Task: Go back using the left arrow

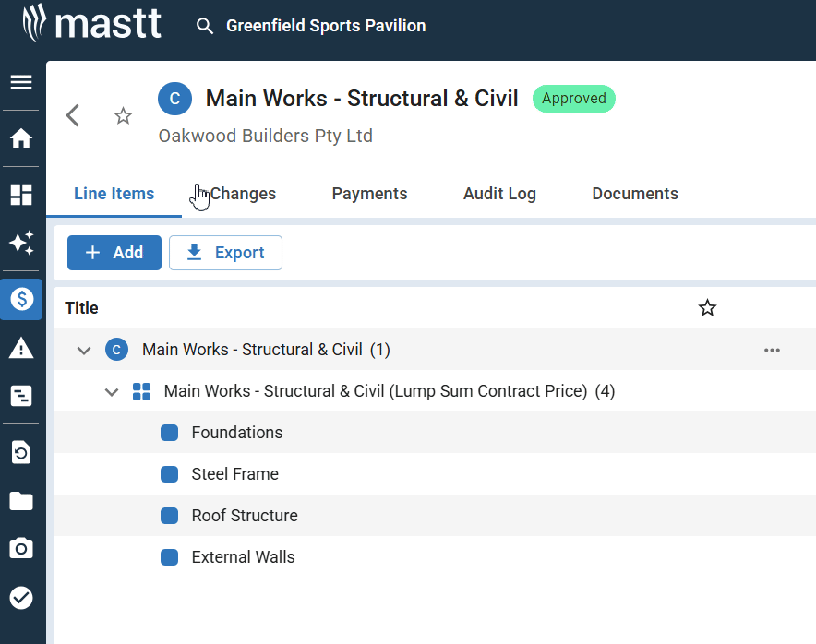Action: 74,115
